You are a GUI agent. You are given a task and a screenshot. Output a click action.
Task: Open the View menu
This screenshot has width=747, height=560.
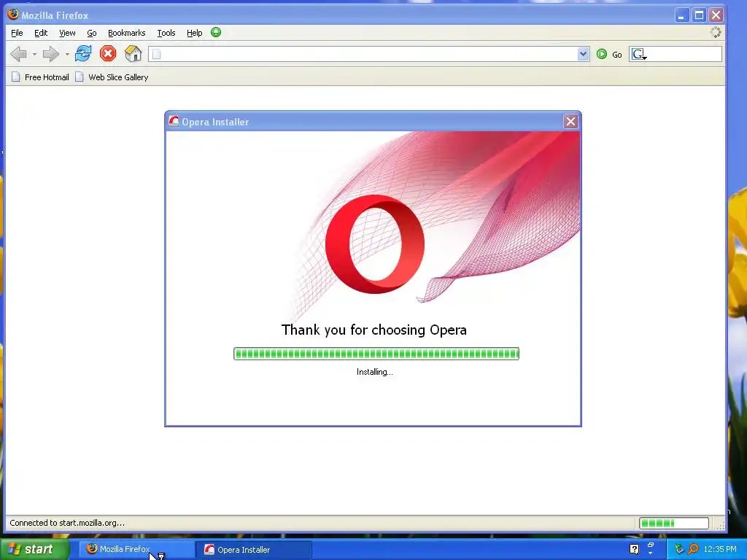[67, 33]
